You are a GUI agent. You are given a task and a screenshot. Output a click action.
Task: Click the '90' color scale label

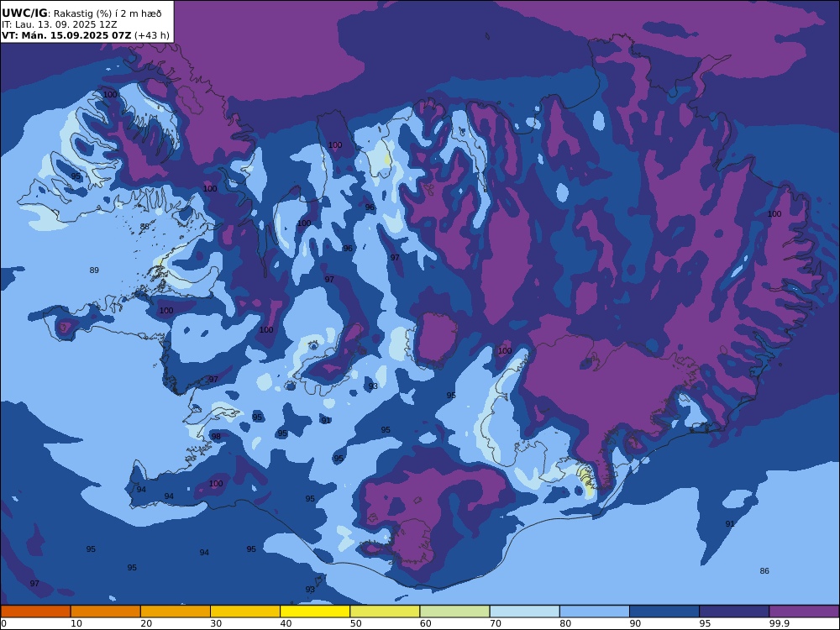635,623
